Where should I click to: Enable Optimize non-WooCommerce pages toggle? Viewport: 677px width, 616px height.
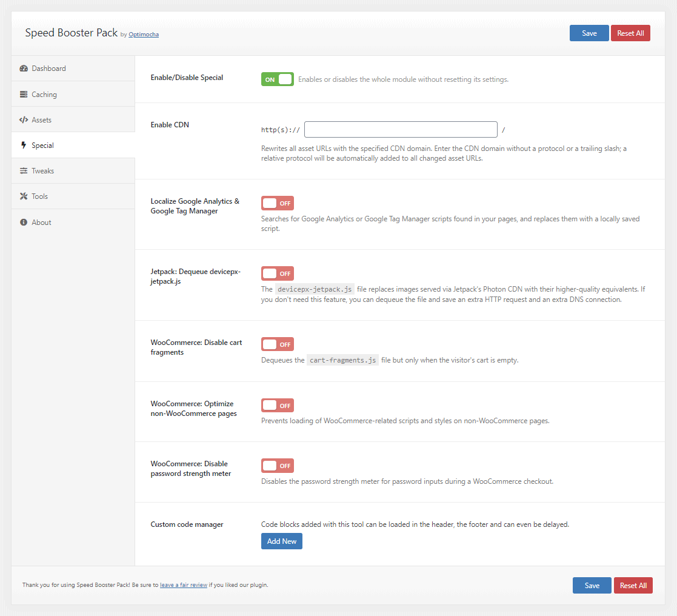click(x=278, y=406)
